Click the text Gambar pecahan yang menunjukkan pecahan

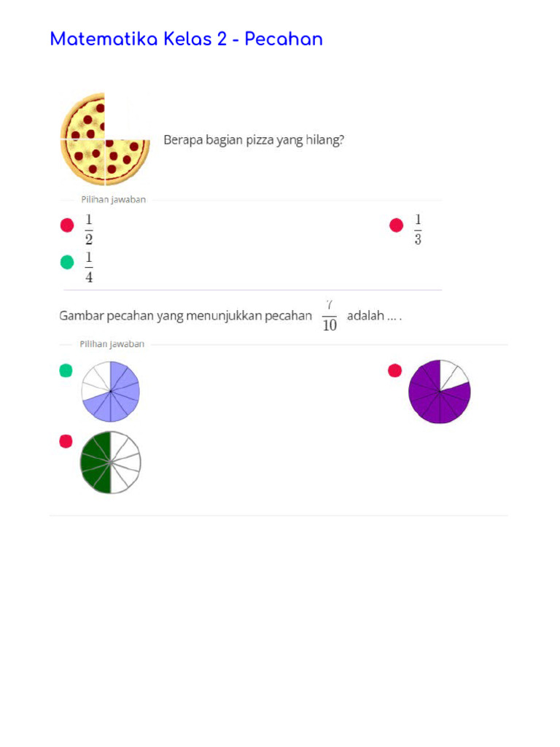[185, 317]
